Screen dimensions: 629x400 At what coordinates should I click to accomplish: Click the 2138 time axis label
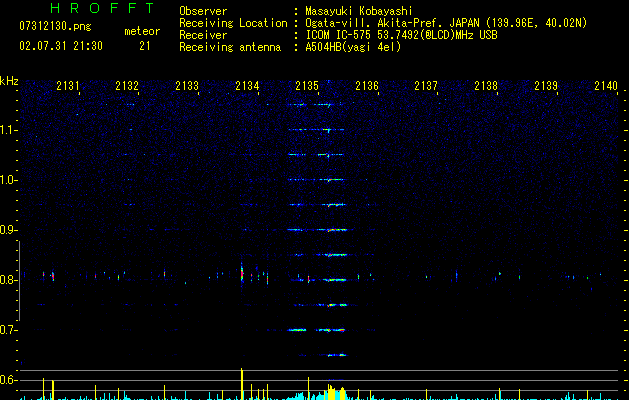coord(486,85)
